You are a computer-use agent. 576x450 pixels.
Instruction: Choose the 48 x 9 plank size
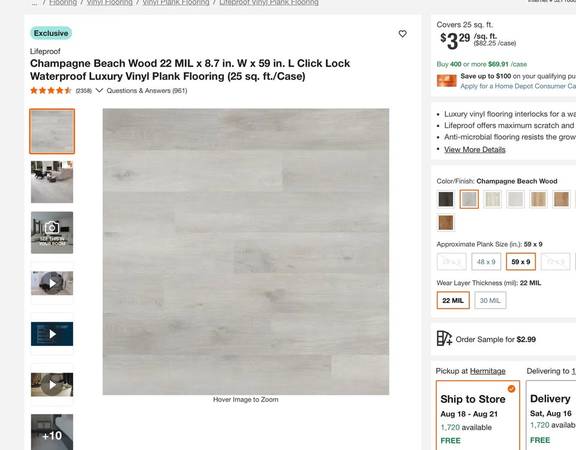[x=486, y=262]
